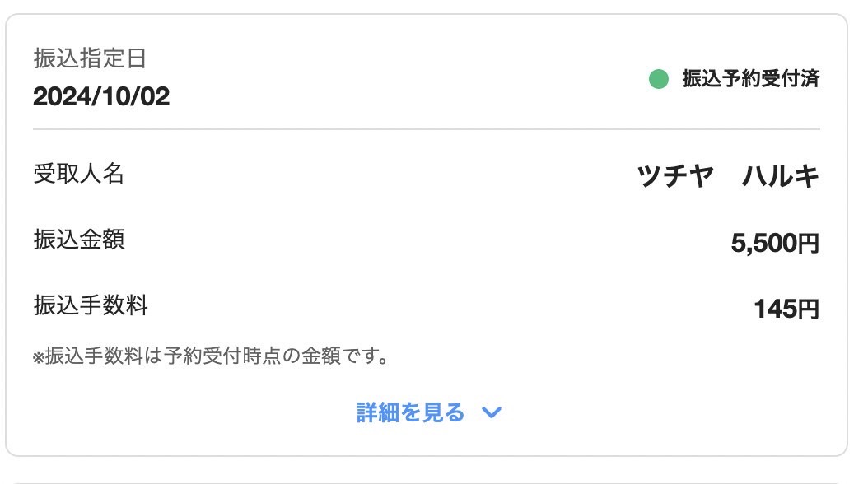Click the empty space between 受取人名 and ツチヤ
868x484 pixels.
coord(380,175)
